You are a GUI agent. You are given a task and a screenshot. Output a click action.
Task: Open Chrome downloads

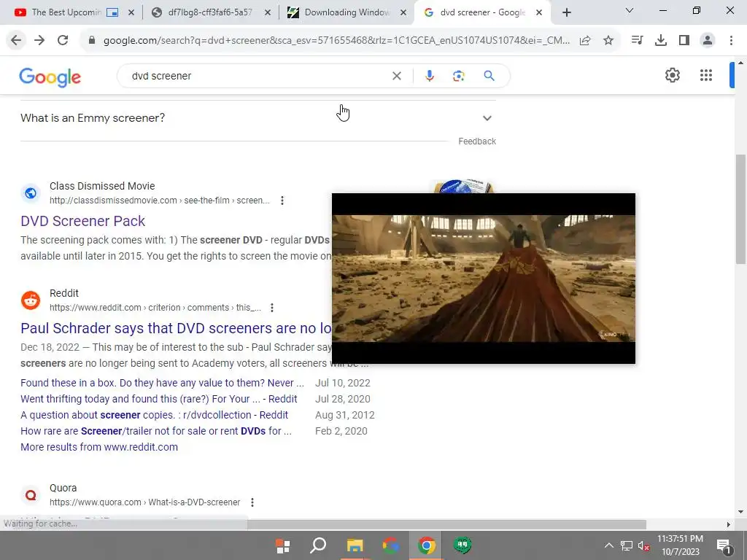(x=661, y=41)
